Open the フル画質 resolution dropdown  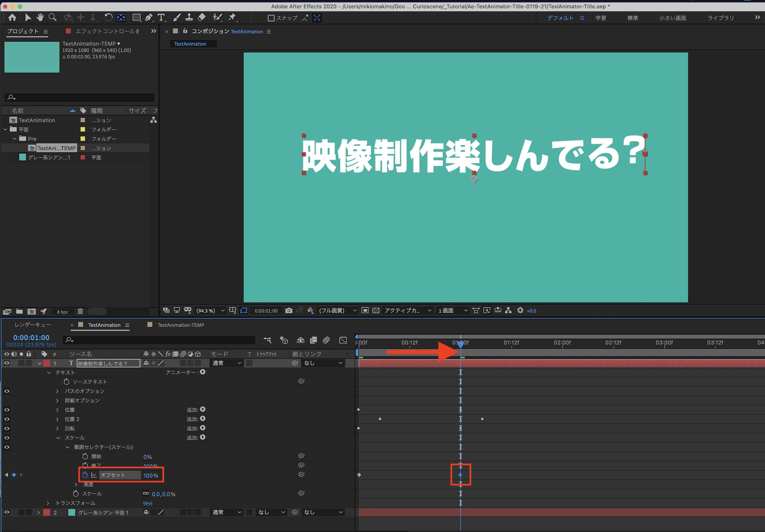(x=338, y=311)
